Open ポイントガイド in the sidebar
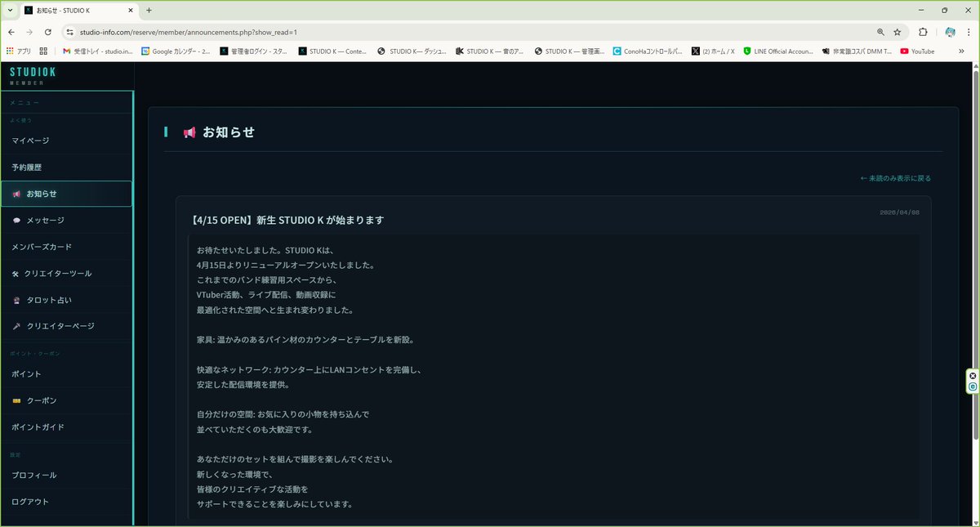Viewport: 980px width, 527px height. (x=66, y=427)
